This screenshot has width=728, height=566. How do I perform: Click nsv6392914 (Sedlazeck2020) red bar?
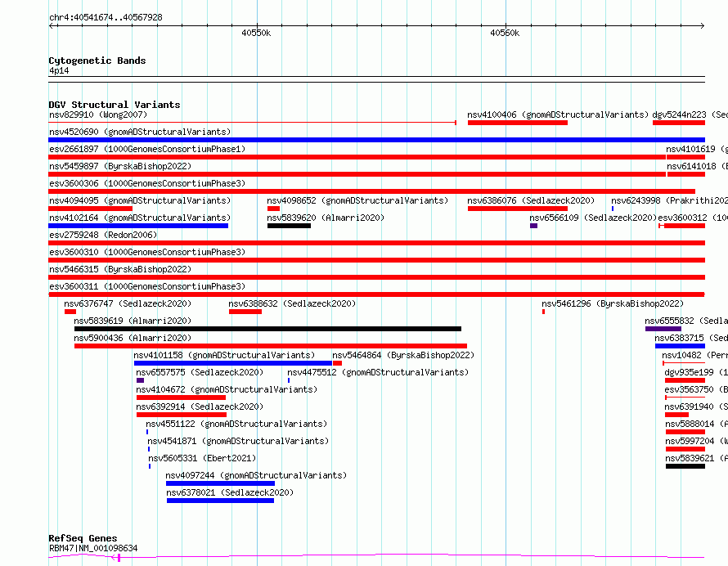tap(182, 416)
